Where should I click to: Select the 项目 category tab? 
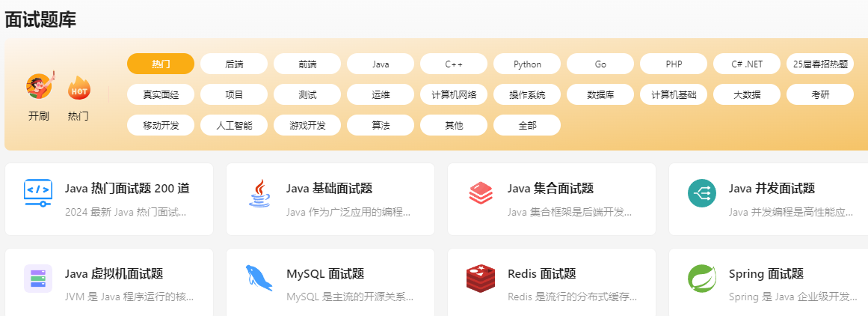tap(234, 94)
